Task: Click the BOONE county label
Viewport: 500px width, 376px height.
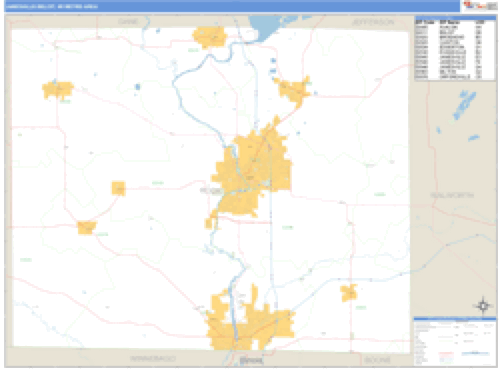Action: pyautogui.click(x=377, y=360)
